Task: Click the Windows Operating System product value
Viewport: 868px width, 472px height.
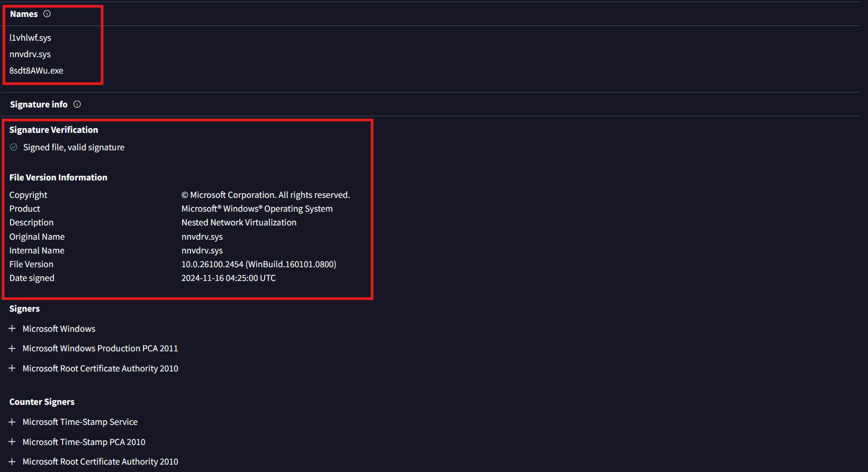Action: tap(257, 208)
